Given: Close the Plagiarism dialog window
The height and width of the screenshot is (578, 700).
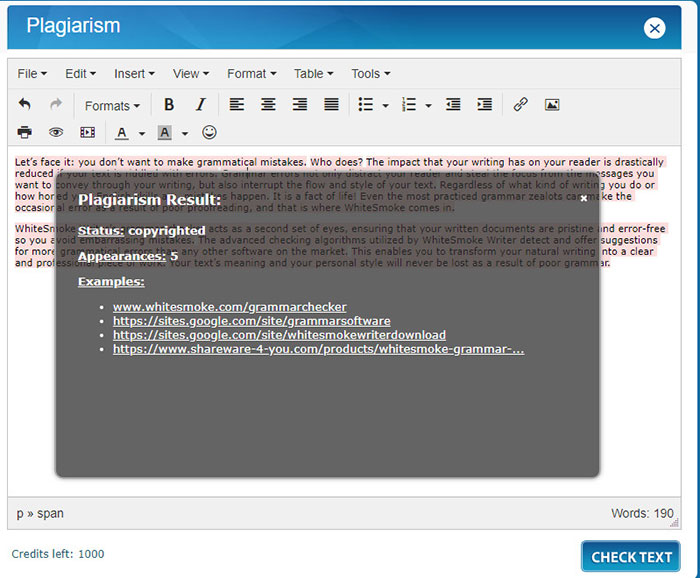Looking at the screenshot, I should click(654, 29).
